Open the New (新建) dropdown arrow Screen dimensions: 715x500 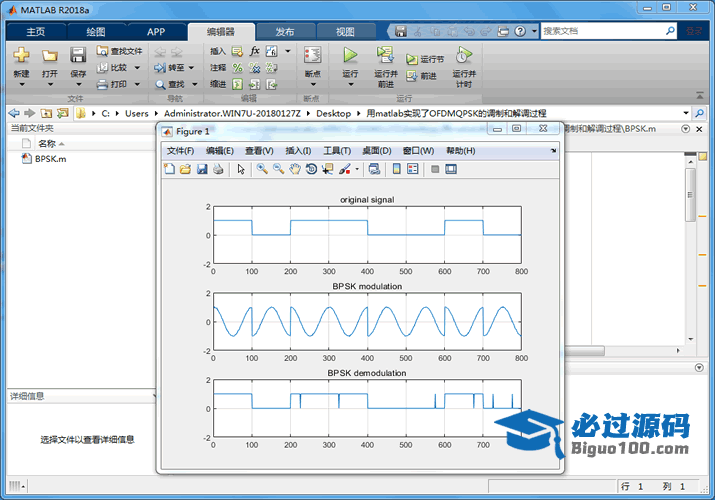coord(21,84)
